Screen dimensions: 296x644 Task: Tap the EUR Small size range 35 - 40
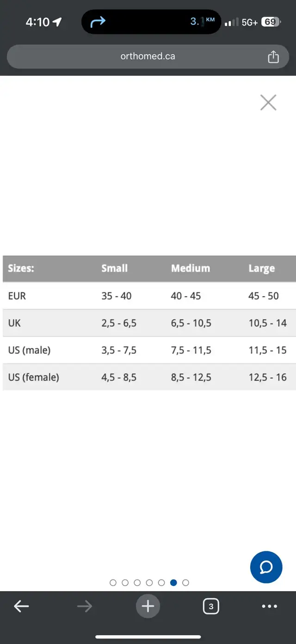point(117,296)
